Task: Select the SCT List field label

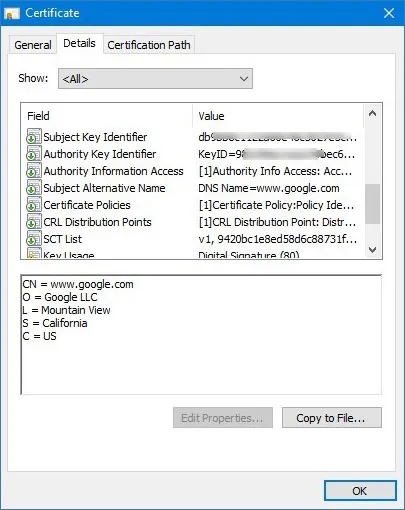Action: point(62,239)
